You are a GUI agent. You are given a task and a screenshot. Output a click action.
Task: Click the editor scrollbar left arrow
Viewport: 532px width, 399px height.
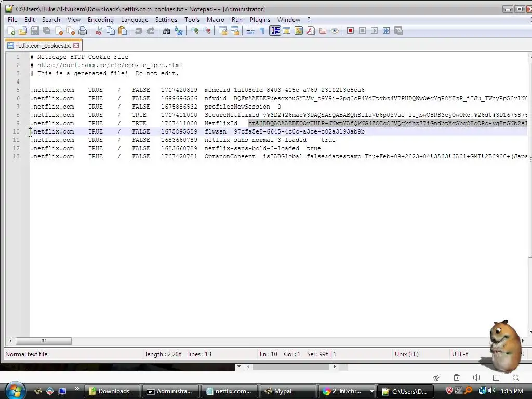[x=10, y=341]
